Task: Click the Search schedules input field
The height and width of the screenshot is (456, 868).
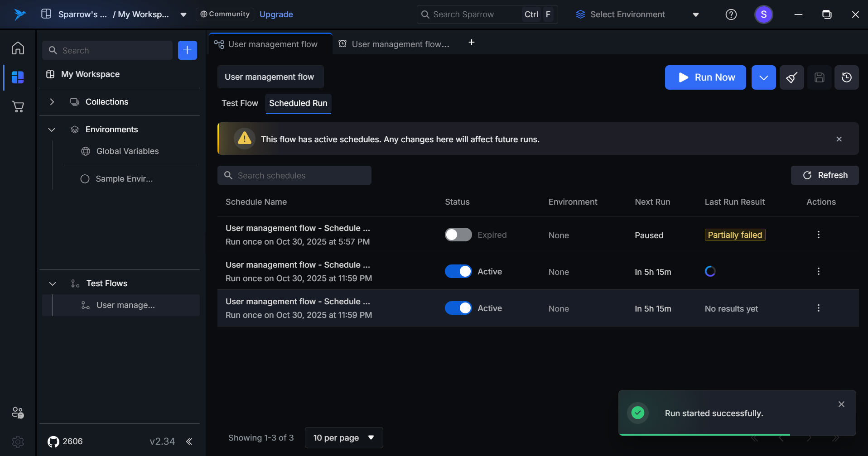Action: 294,175
